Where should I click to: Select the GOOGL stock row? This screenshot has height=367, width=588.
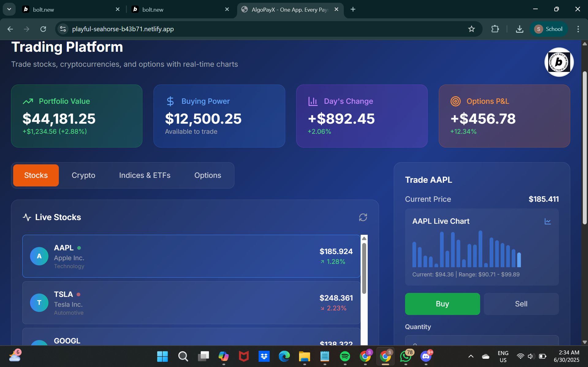pyautogui.click(x=191, y=337)
